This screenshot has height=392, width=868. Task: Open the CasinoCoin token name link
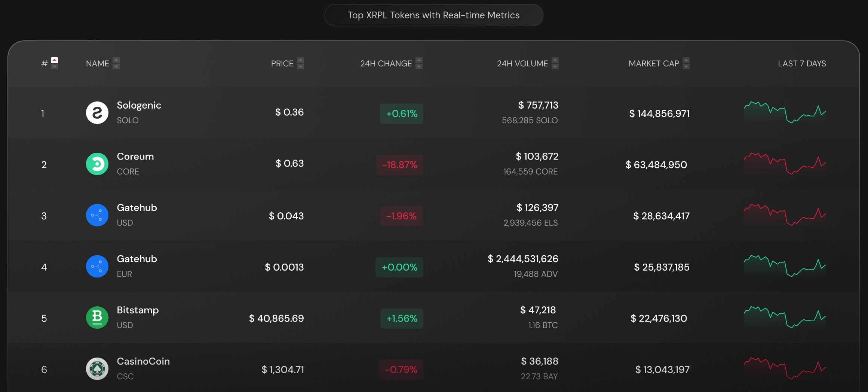143,361
